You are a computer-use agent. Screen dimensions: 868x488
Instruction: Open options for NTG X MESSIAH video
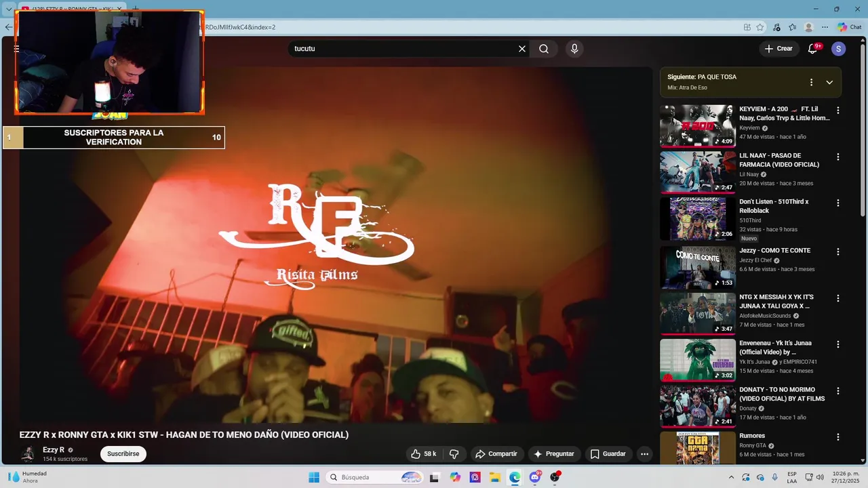point(838,298)
